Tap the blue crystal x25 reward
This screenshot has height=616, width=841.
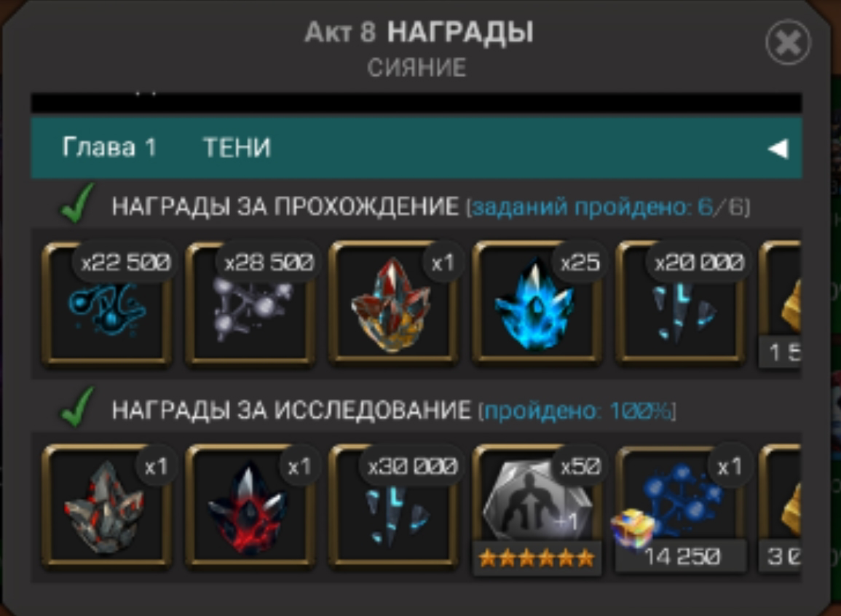(x=537, y=304)
